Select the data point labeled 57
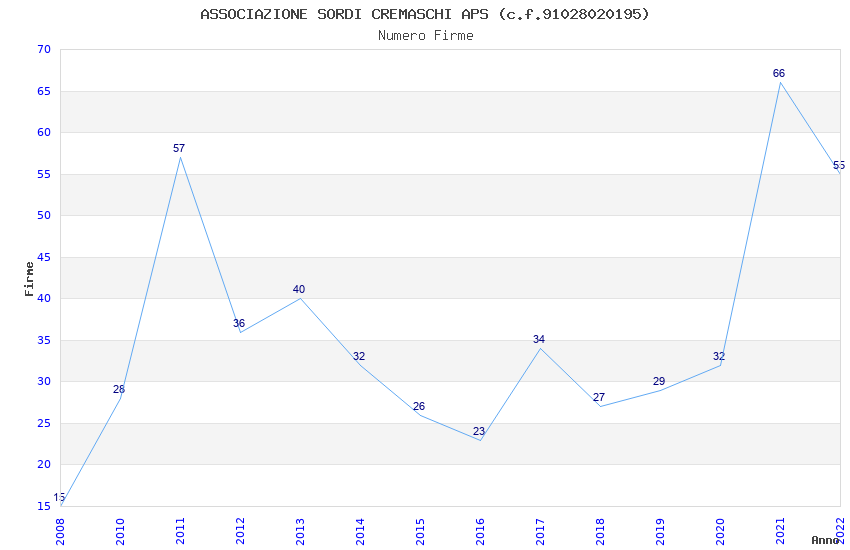 click(181, 157)
